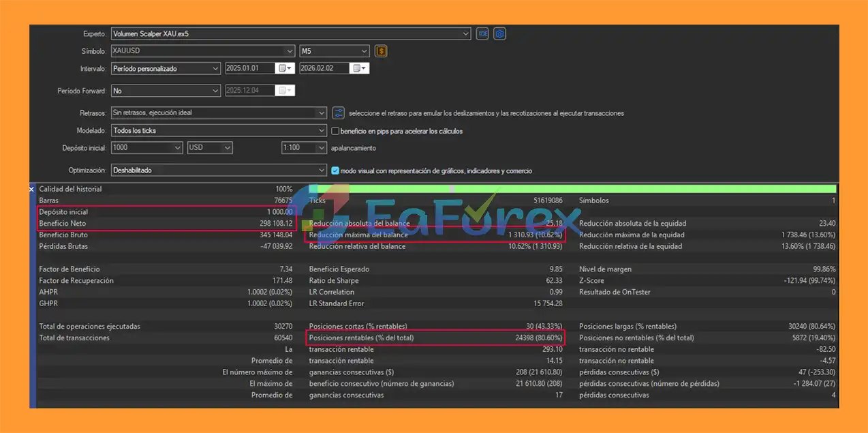This screenshot has width=868, height=433.
Task: Open expert settings gear icon
Action: [499, 33]
